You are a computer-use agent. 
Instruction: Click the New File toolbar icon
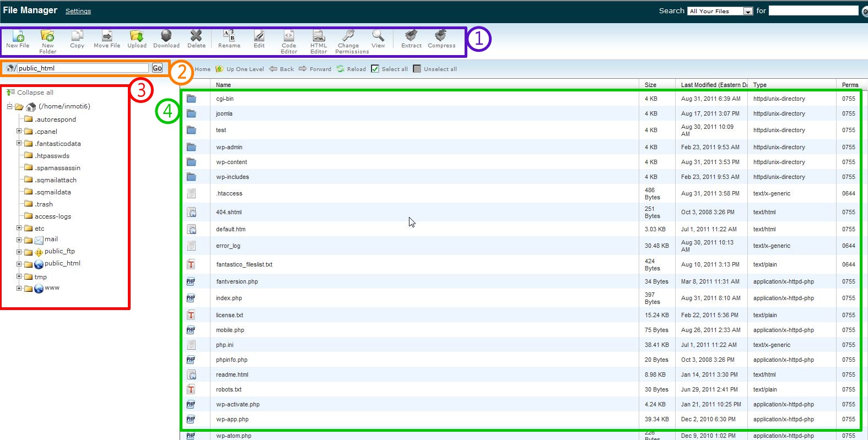pos(18,37)
